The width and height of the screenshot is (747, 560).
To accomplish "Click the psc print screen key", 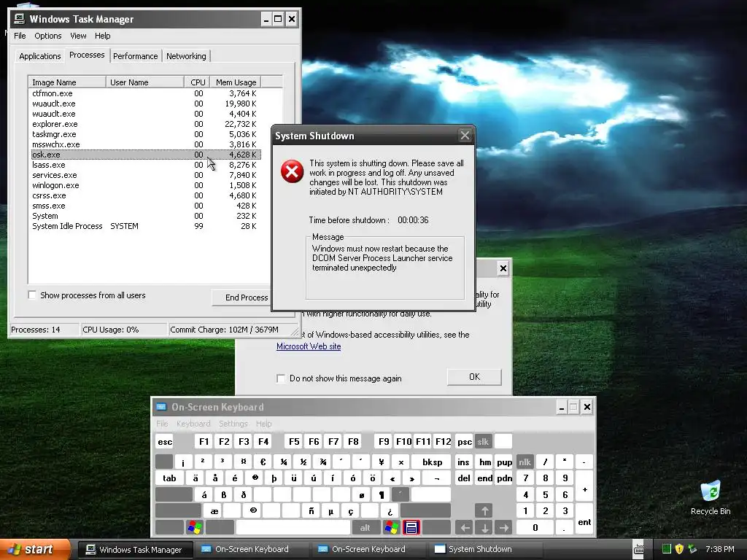I will pyautogui.click(x=465, y=441).
